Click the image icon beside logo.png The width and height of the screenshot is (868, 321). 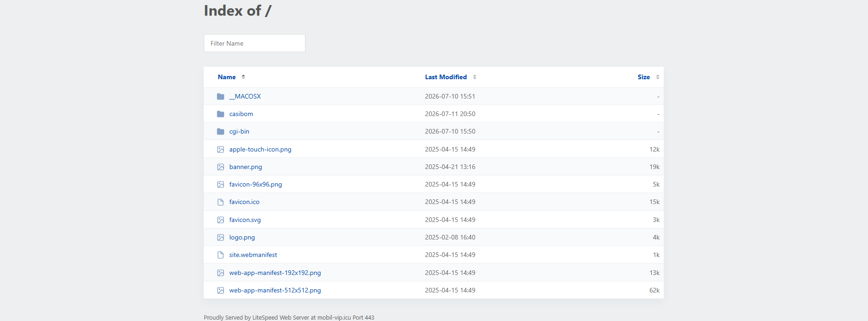click(220, 237)
